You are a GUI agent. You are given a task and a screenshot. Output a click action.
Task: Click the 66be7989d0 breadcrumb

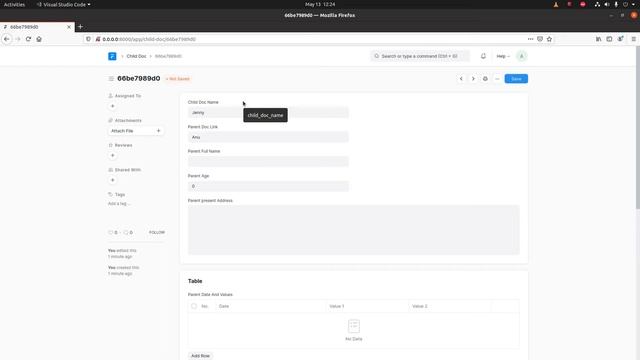point(168,56)
